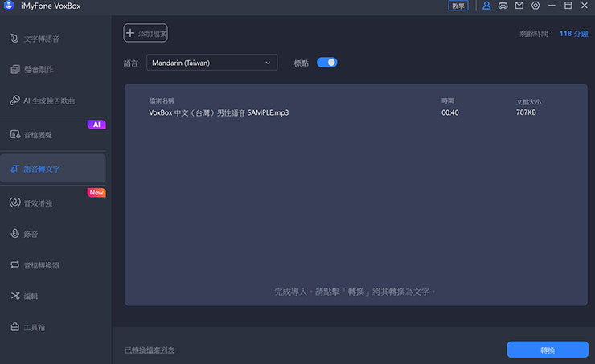This screenshot has width=595, height=364.
Task: Click the 118 分鐘 remaining time value
Action: coord(574,34)
